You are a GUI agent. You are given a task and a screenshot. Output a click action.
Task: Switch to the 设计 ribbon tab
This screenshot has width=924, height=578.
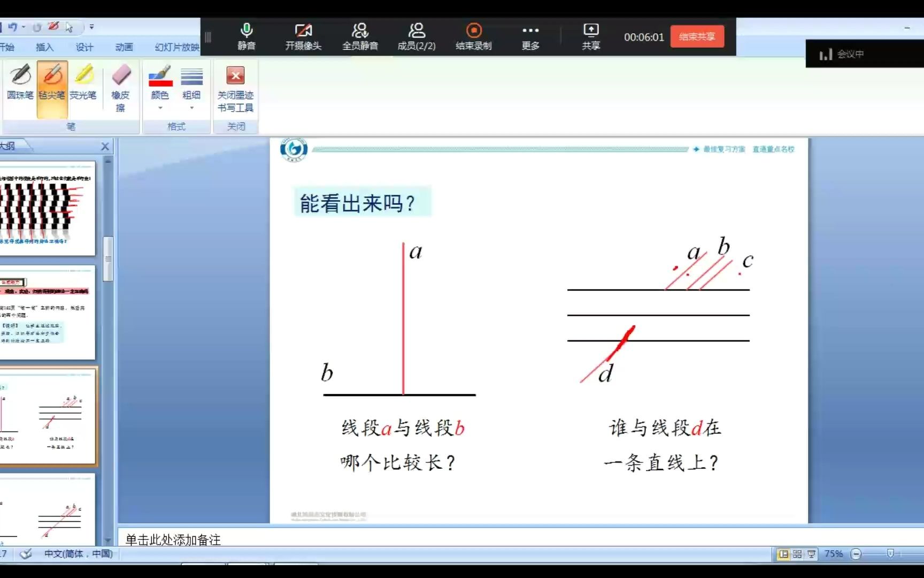[x=84, y=47]
